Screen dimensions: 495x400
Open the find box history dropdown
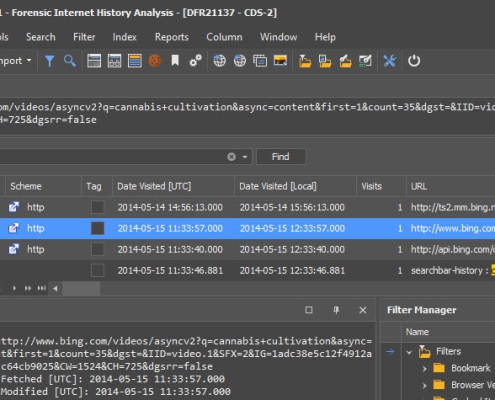245,157
